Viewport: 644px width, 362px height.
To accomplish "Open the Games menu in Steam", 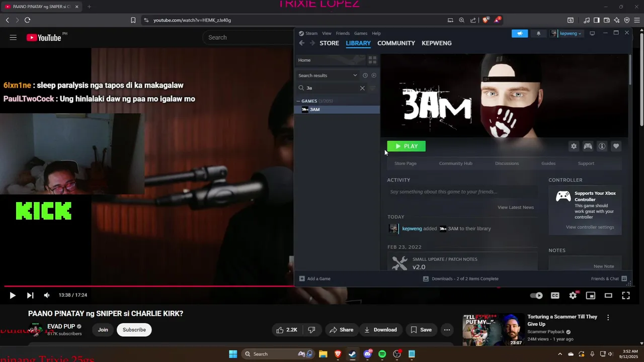I will pos(361,33).
